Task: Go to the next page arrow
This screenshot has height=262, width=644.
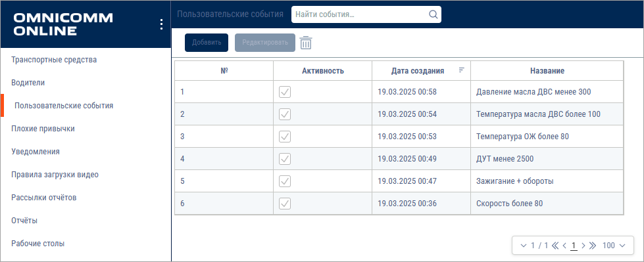Action: tap(583, 246)
